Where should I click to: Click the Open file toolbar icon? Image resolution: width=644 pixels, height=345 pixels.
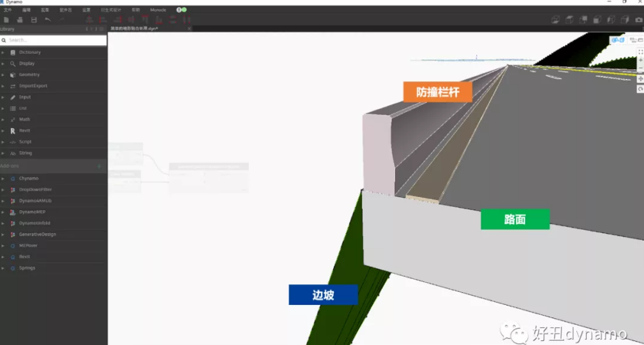point(19,19)
